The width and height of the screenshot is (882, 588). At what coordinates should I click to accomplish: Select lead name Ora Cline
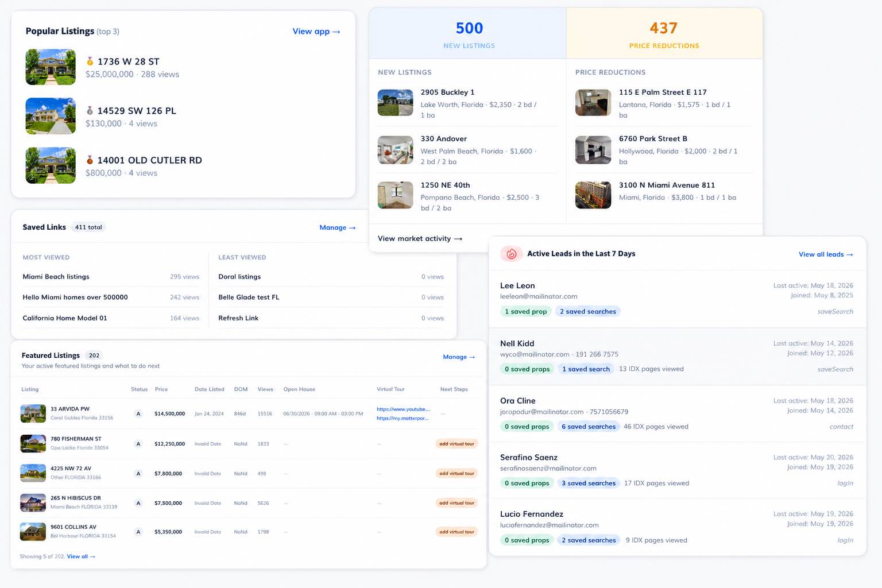pyautogui.click(x=518, y=401)
